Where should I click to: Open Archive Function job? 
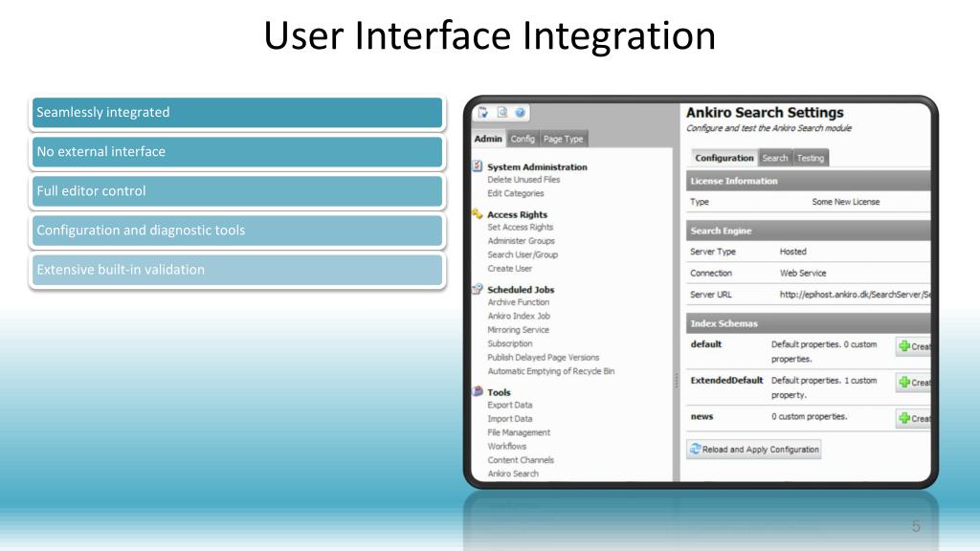(519, 301)
